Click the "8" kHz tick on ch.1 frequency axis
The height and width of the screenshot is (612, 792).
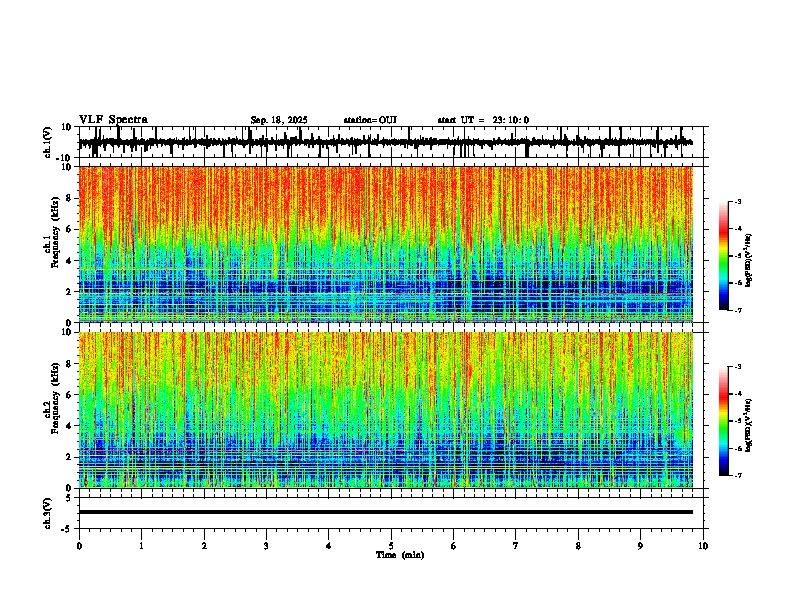coord(70,198)
